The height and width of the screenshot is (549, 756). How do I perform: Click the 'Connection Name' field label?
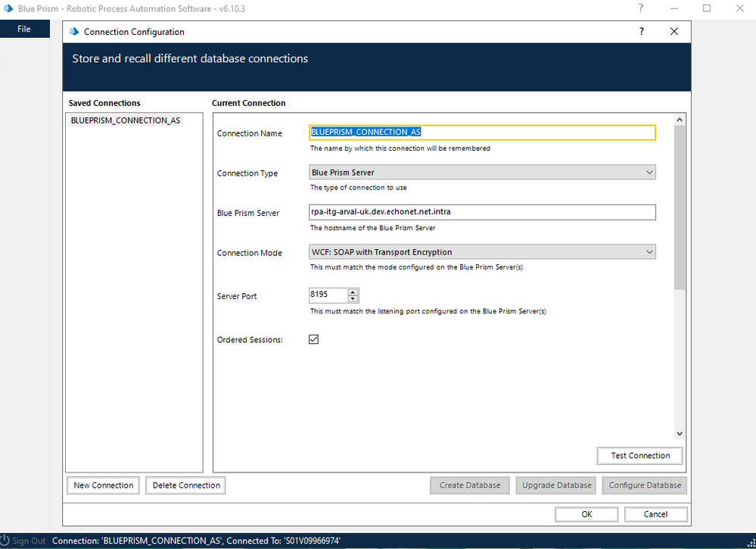(249, 133)
